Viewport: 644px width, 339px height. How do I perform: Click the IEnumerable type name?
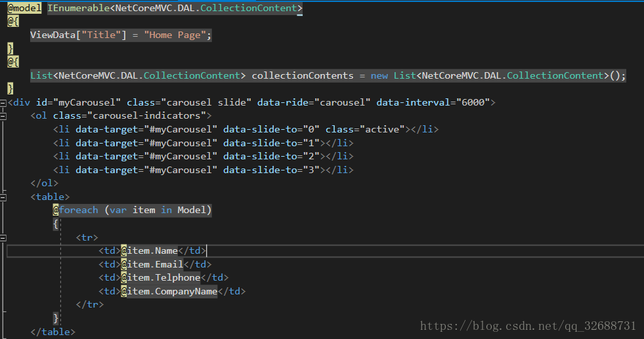[x=78, y=8]
